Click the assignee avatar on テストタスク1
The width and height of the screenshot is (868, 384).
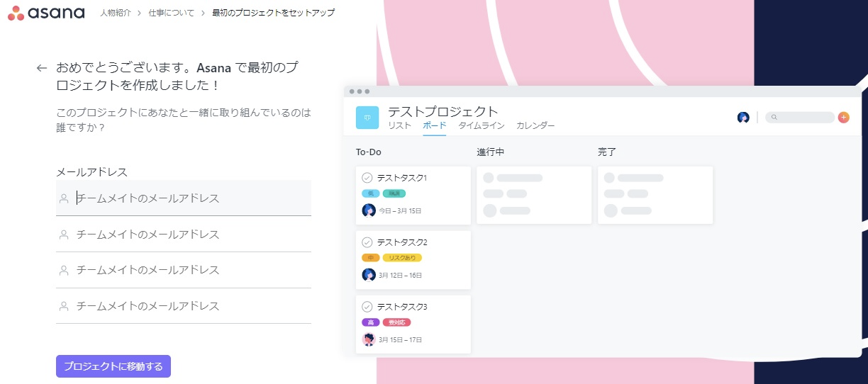(369, 210)
